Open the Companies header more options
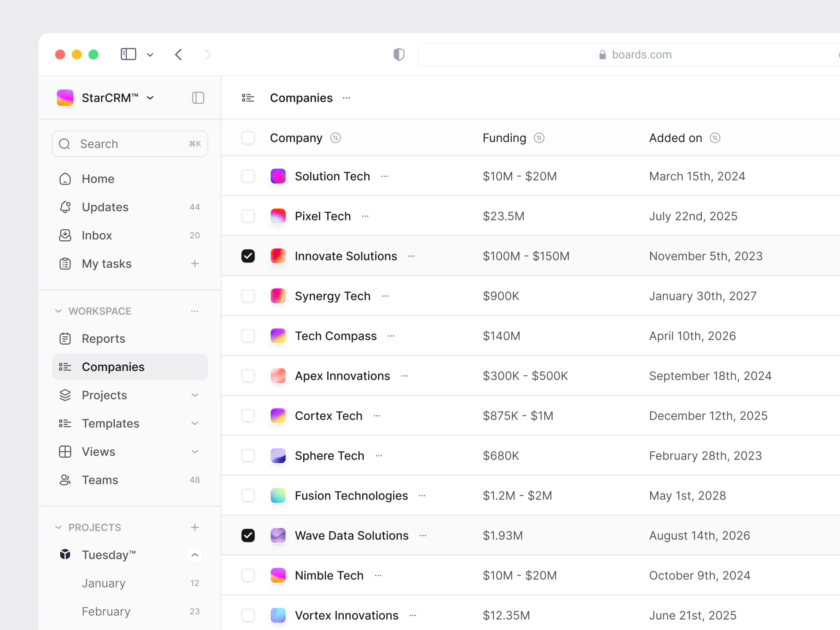 [x=347, y=98]
